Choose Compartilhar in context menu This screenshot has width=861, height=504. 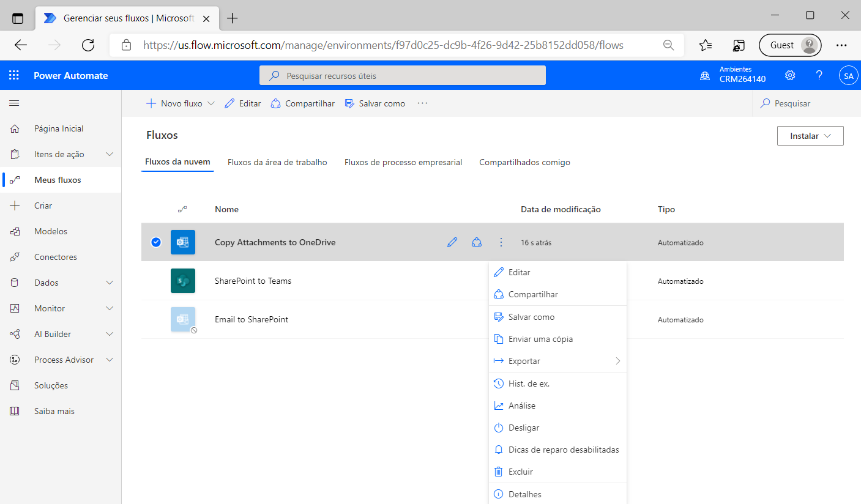tap(558, 294)
